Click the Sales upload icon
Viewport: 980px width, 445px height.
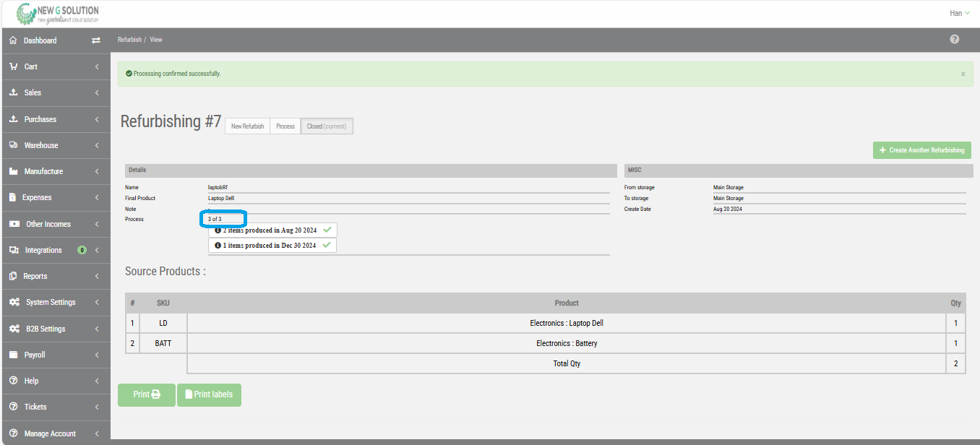13,92
